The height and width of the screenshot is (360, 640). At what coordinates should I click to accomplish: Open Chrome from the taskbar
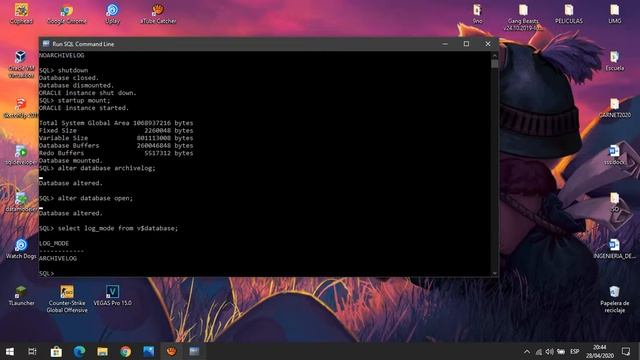(126, 351)
